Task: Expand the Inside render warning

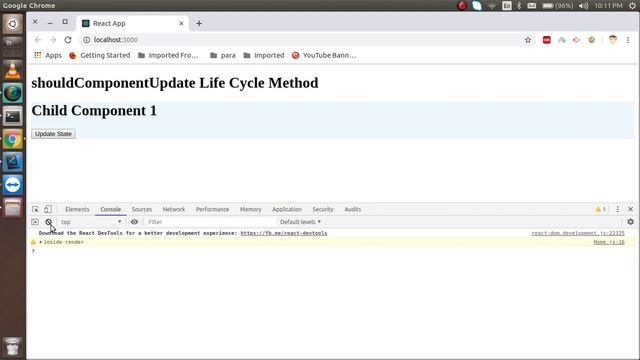Action: pos(40,242)
